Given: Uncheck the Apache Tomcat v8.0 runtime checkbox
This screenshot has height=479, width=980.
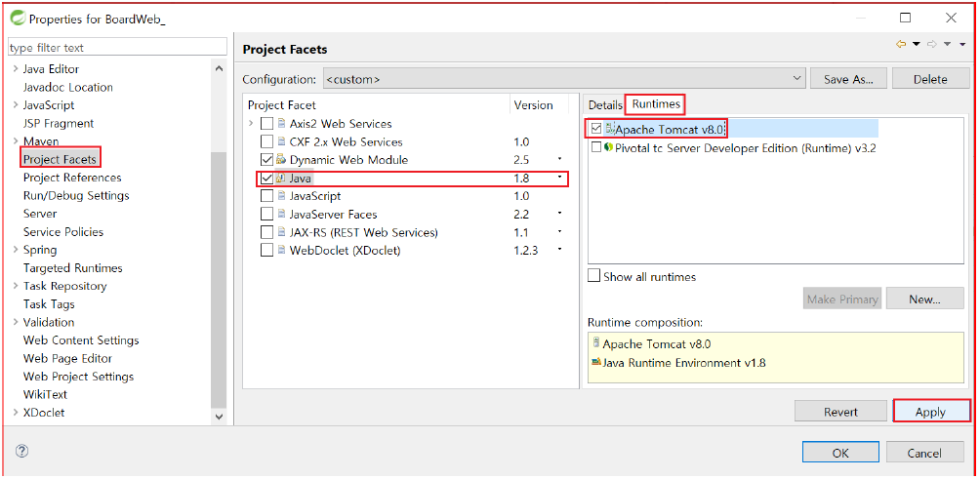Looking at the screenshot, I should 595,129.
